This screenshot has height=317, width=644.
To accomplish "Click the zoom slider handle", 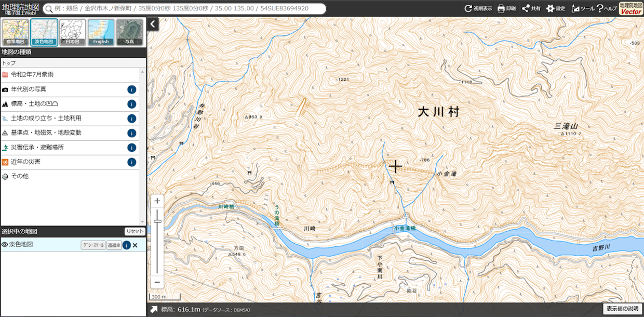I will click(x=157, y=221).
